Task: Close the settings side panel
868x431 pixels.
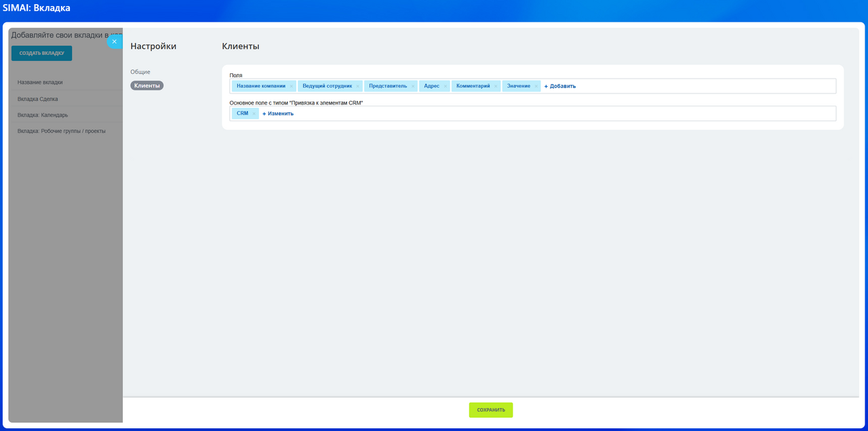Action: click(x=114, y=41)
